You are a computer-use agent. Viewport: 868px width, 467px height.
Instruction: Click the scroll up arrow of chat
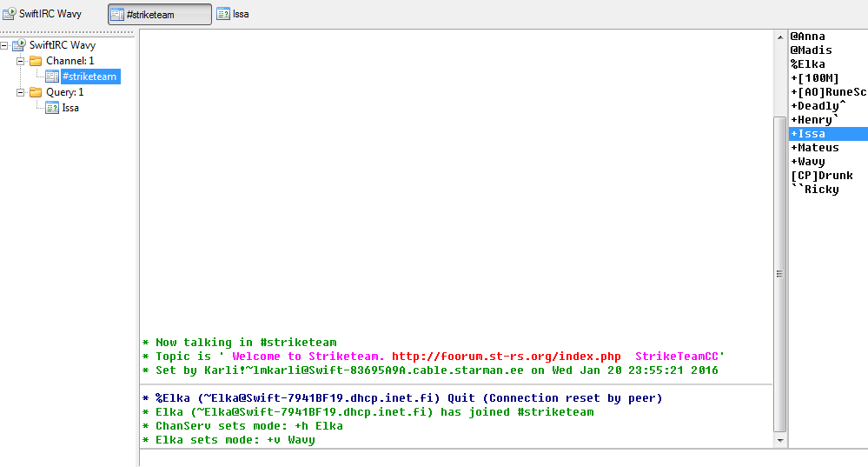pyautogui.click(x=780, y=37)
